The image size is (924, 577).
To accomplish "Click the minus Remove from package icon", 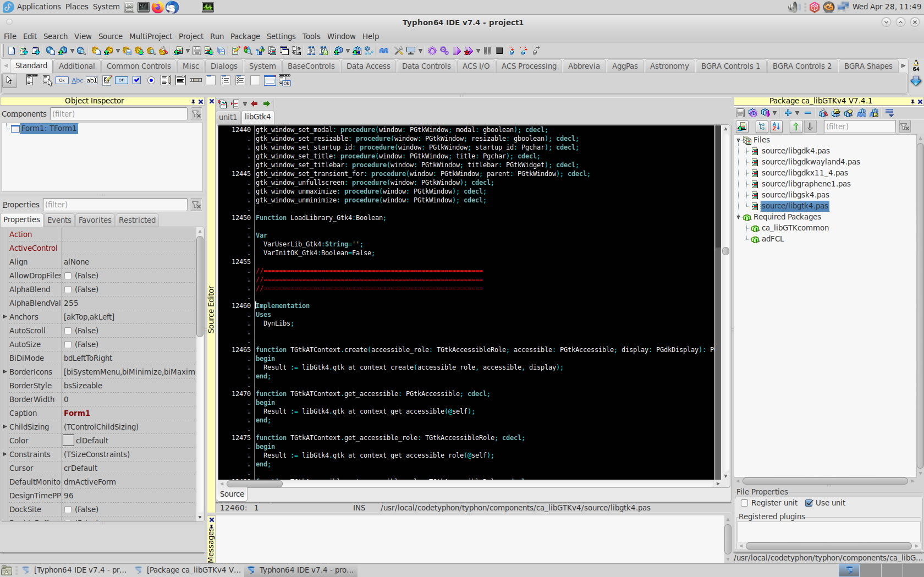I will coord(808,113).
